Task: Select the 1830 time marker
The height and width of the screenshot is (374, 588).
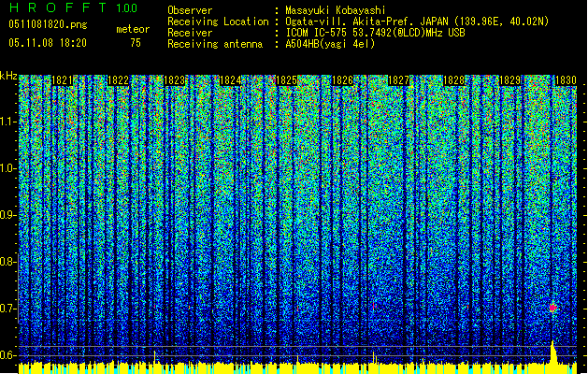Action: [565, 81]
